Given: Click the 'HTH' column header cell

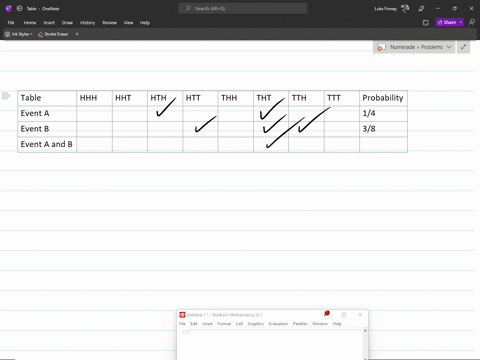Looking at the screenshot, I should 165,98.
